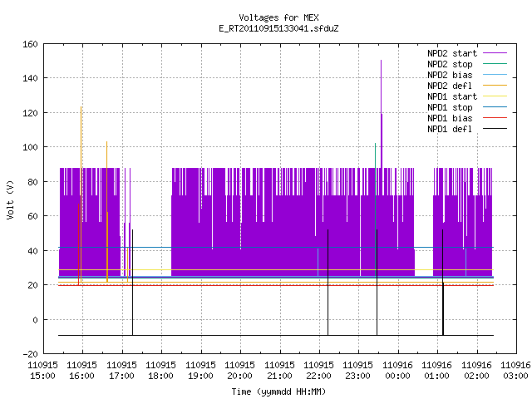Screen dimensions: 532x399
Task: Click the x-axis tick 110915 15:00
Action: 42,371
